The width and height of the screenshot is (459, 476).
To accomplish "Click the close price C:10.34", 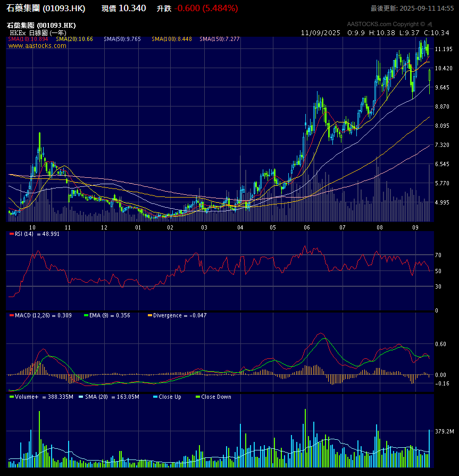I will click(437, 33).
